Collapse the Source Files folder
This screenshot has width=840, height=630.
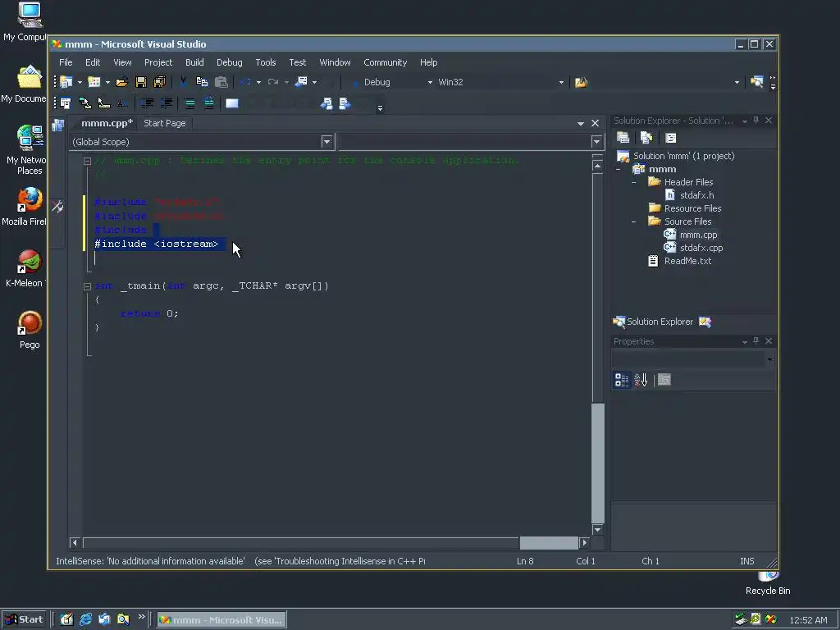(634, 221)
